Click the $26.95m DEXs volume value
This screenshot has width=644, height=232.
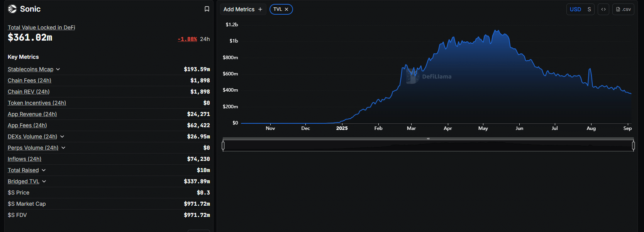point(198,136)
